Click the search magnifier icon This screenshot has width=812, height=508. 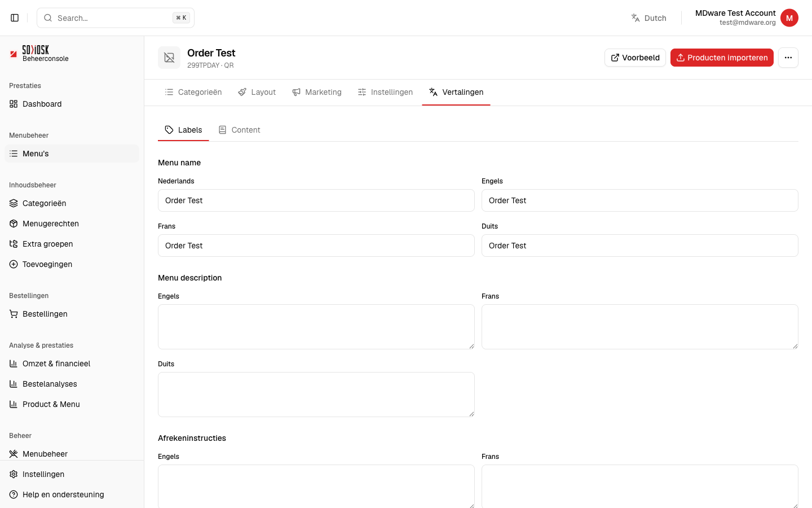coord(48,18)
